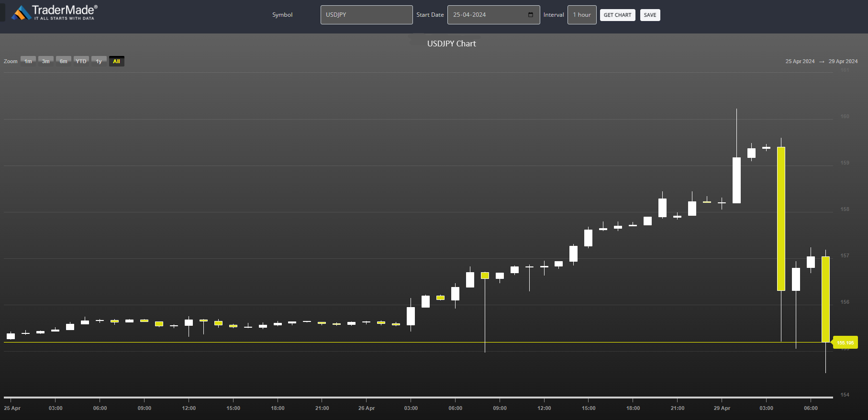Open the calendar picker in Start Date
Image resolution: width=868 pixels, height=420 pixels.
click(530, 15)
